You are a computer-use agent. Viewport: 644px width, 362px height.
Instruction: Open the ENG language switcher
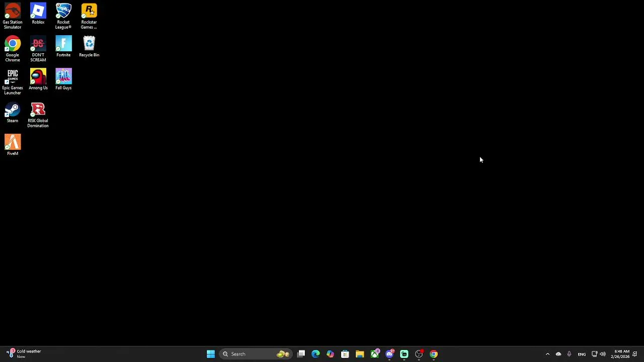click(x=582, y=354)
